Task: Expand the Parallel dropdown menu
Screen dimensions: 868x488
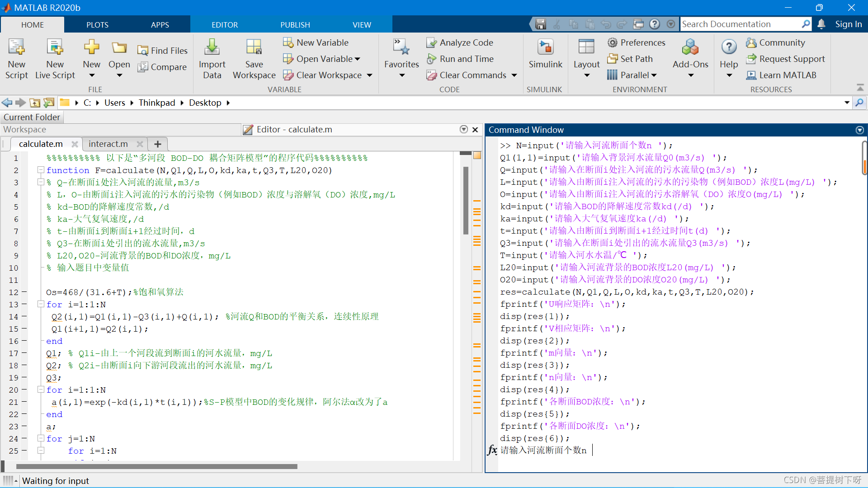Action: [654, 75]
